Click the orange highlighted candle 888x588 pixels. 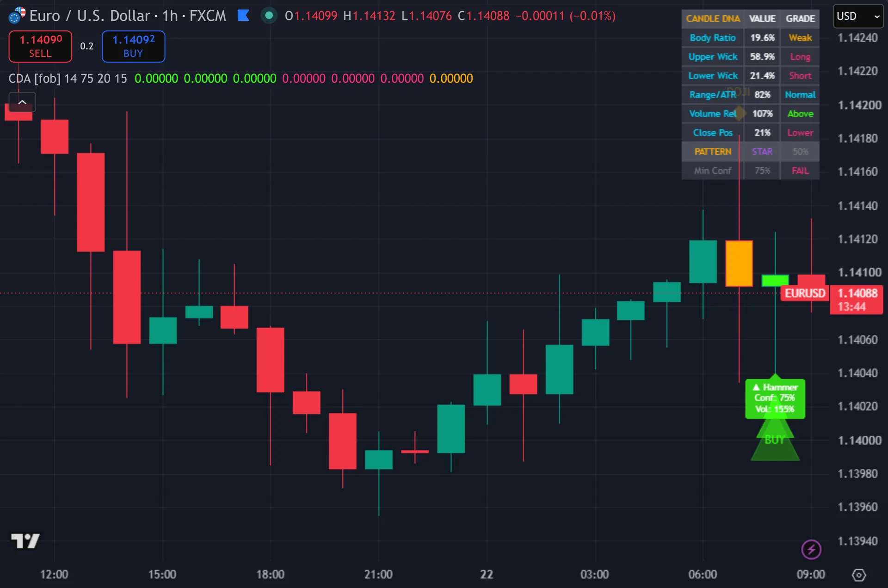[x=739, y=263]
